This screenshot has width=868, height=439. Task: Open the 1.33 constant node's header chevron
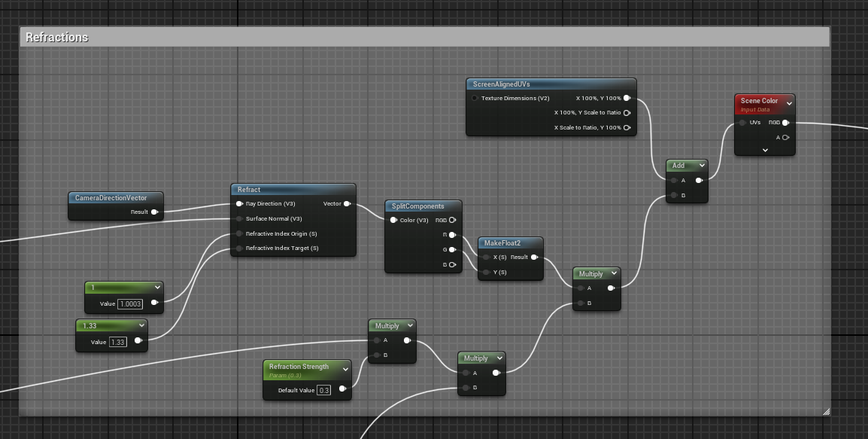[x=141, y=325]
